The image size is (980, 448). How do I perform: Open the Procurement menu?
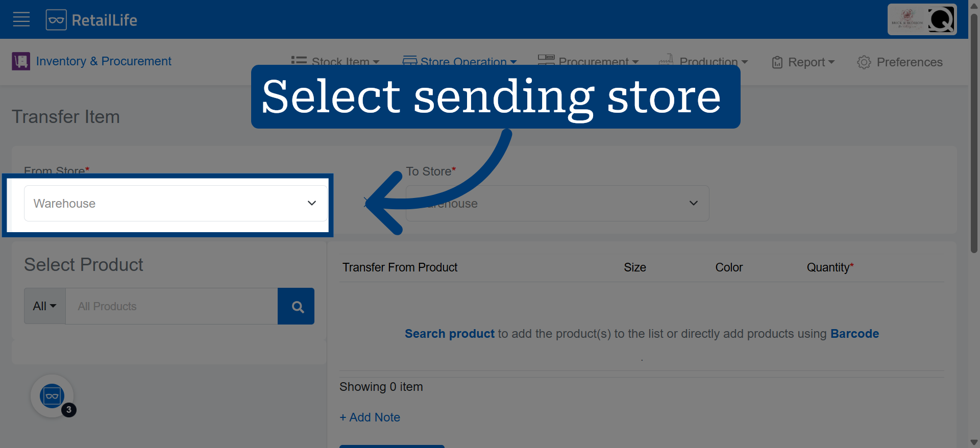(588, 62)
